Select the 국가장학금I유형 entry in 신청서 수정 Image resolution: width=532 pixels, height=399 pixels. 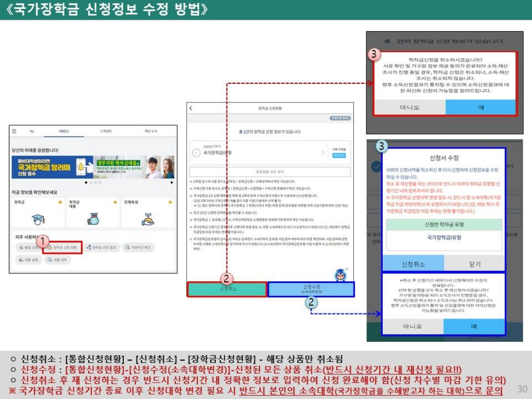(x=444, y=237)
